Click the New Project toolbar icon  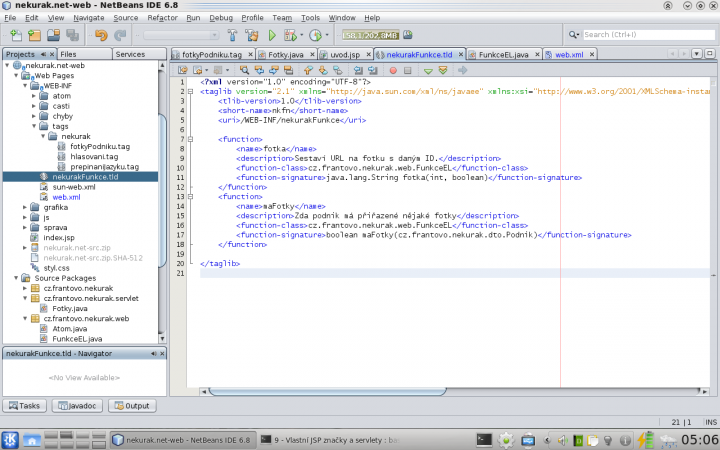coord(34,35)
